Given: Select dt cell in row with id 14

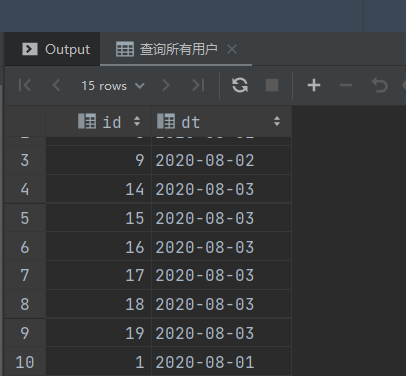Looking at the screenshot, I should pyautogui.click(x=221, y=189).
